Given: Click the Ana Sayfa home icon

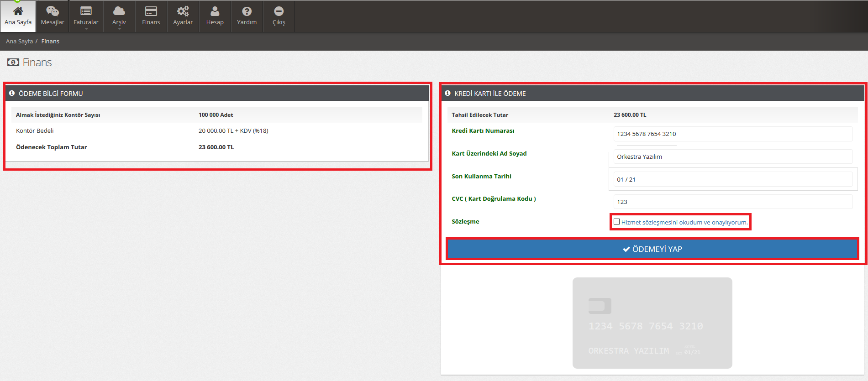Looking at the screenshot, I should coord(18,11).
